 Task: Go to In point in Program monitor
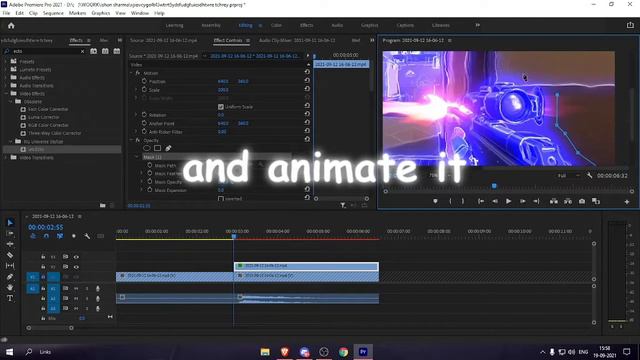(481, 201)
